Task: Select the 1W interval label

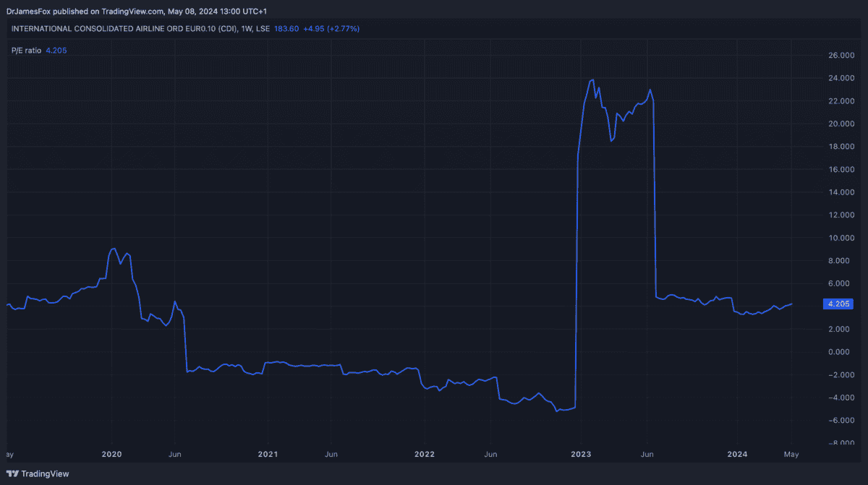Action: pos(247,28)
